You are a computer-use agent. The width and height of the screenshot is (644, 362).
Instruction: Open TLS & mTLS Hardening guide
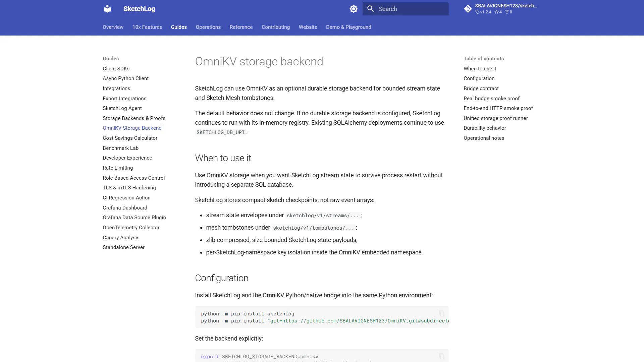click(129, 188)
